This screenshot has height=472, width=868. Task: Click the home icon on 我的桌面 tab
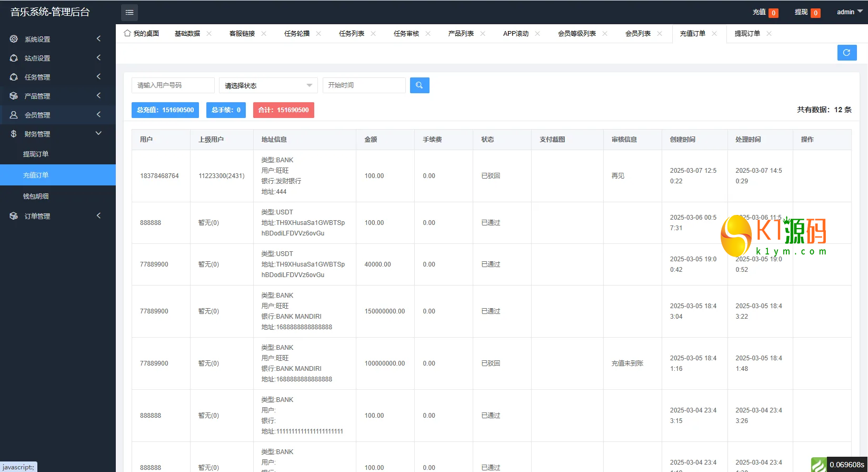click(x=127, y=33)
